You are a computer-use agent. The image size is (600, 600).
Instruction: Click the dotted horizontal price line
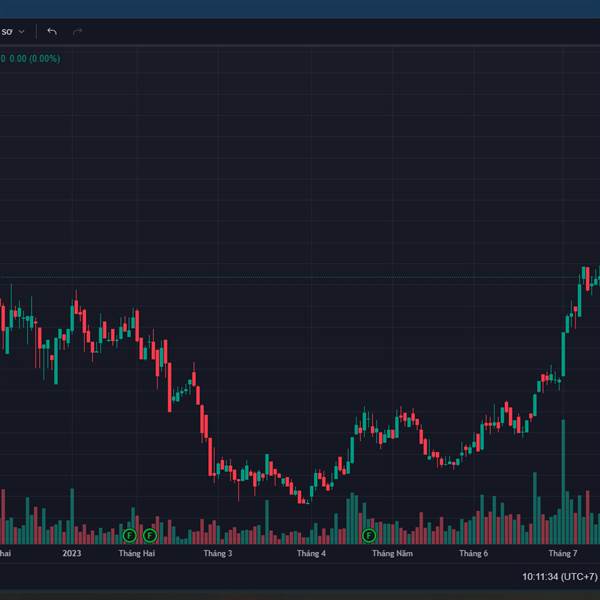tap(300, 277)
